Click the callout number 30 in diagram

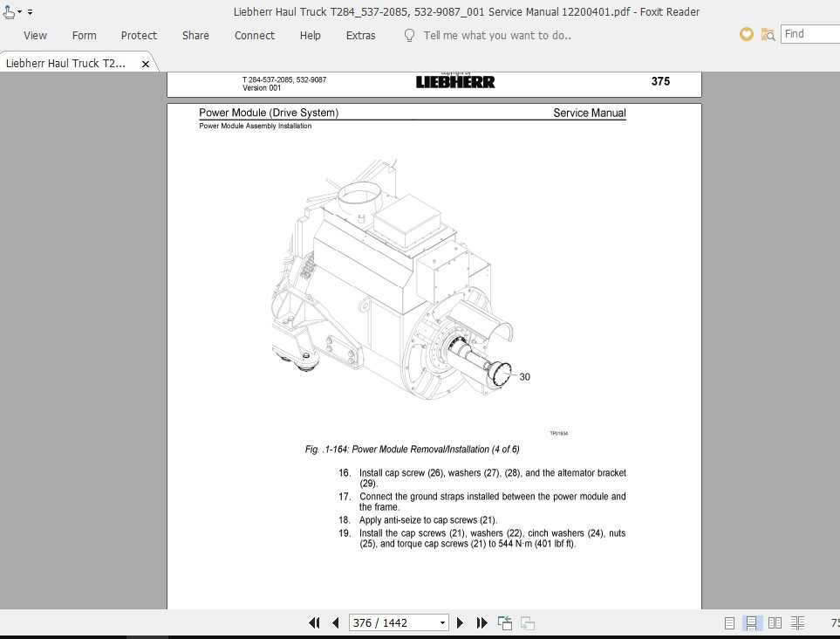click(x=524, y=377)
